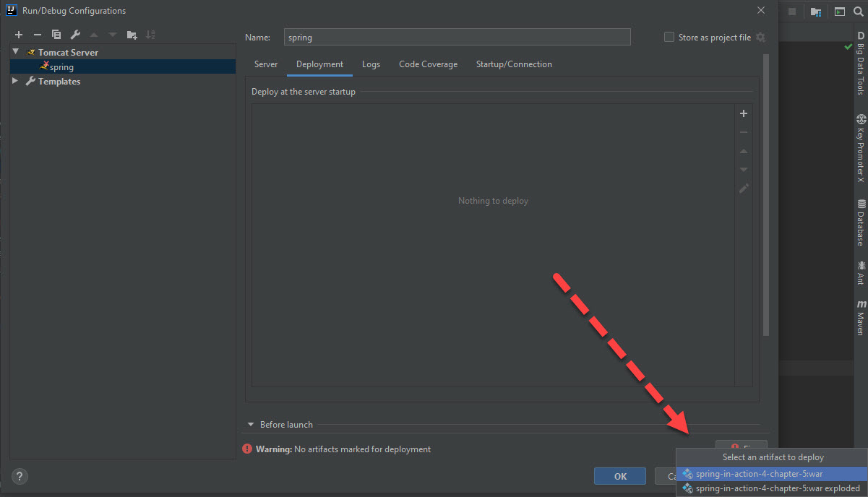868x497 pixels.
Task: Select the spring configuration in the tree
Action: [123, 66]
